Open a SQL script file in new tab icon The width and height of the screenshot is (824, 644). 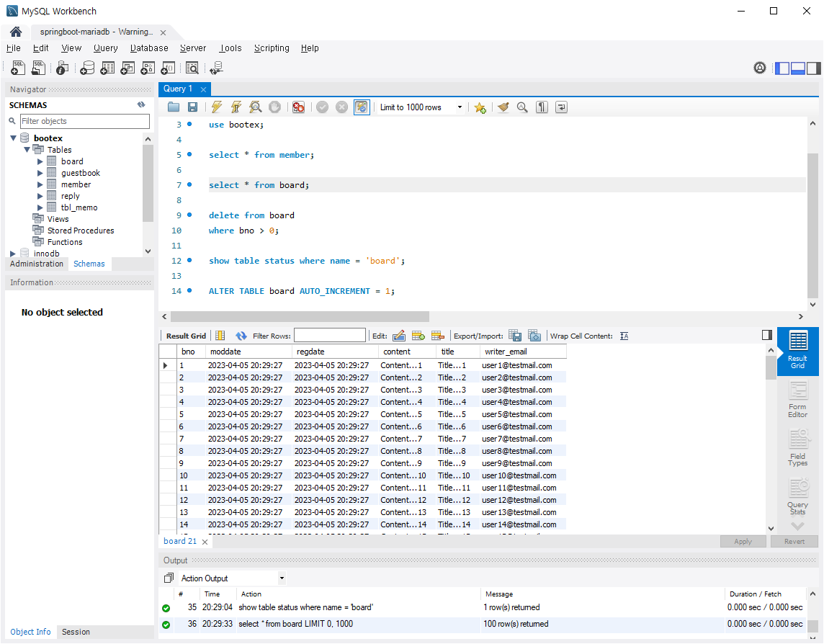click(38, 68)
